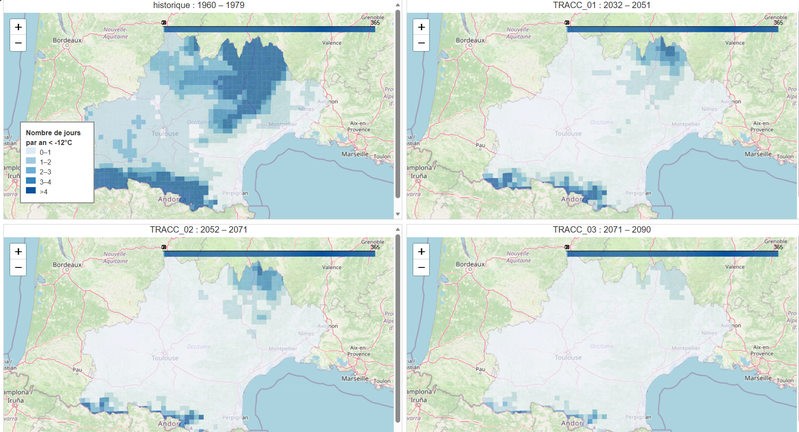The height and width of the screenshot is (432, 799).
Task: Zoom out on the TRACC_02 2052–2071 map
Action: point(19,268)
